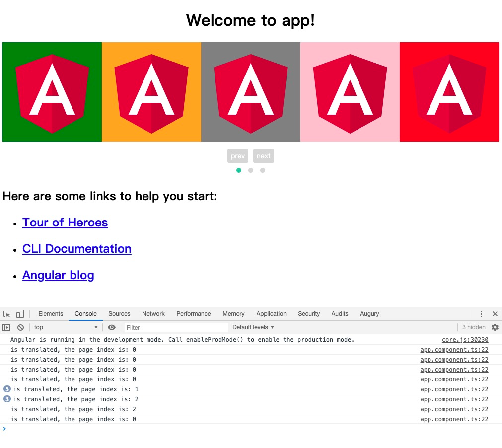Click the clear console icon
The height and width of the screenshot is (448, 502).
20,327
